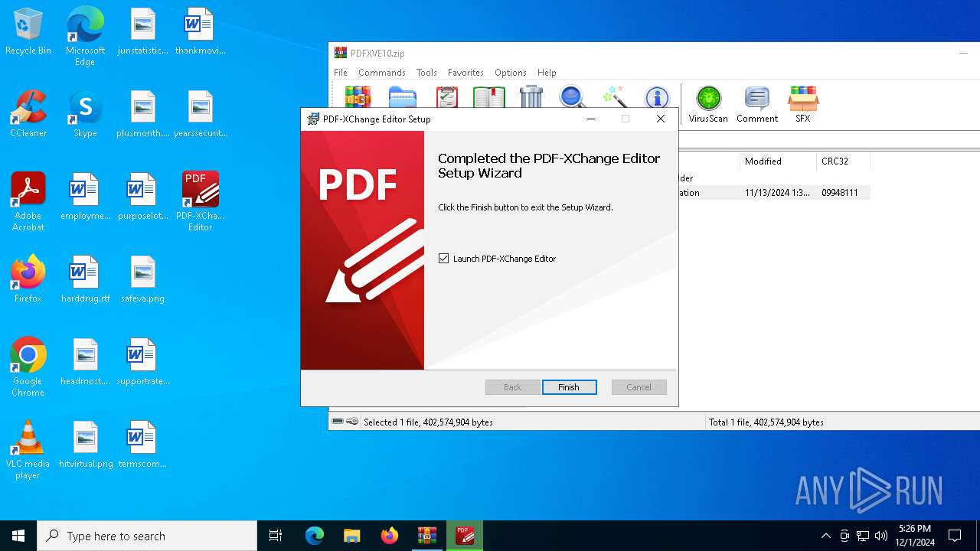
Task: Sort by the Modified column header
Action: [x=778, y=161]
